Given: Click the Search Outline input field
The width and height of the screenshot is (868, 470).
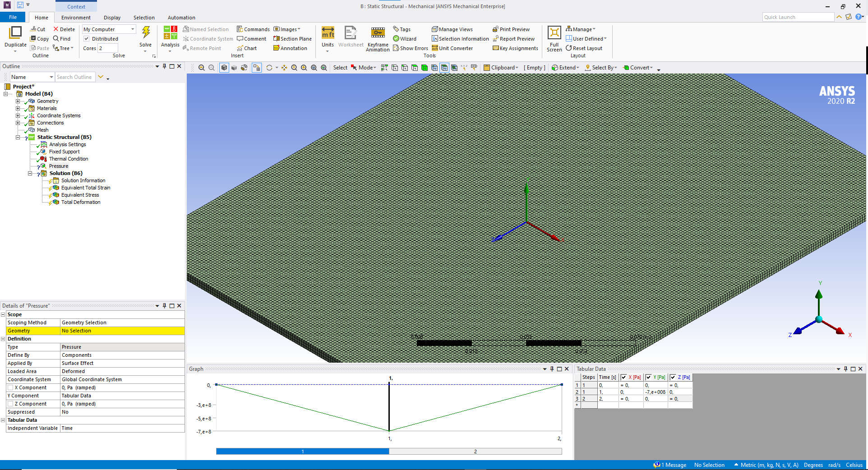Looking at the screenshot, I should point(74,77).
